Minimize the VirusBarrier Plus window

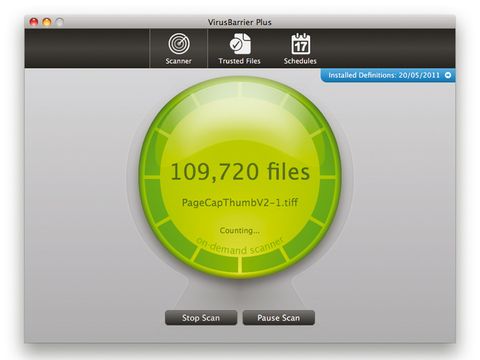click(x=47, y=22)
